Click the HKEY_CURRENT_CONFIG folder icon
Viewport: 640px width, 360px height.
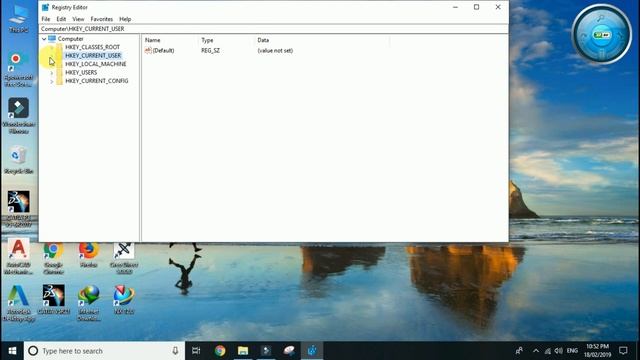[x=60, y=81]
